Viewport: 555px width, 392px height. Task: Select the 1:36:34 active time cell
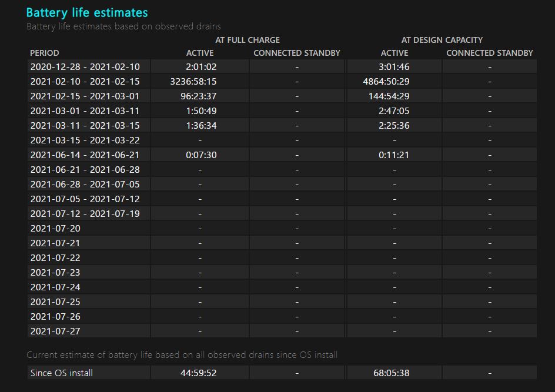tap(201, 126)
